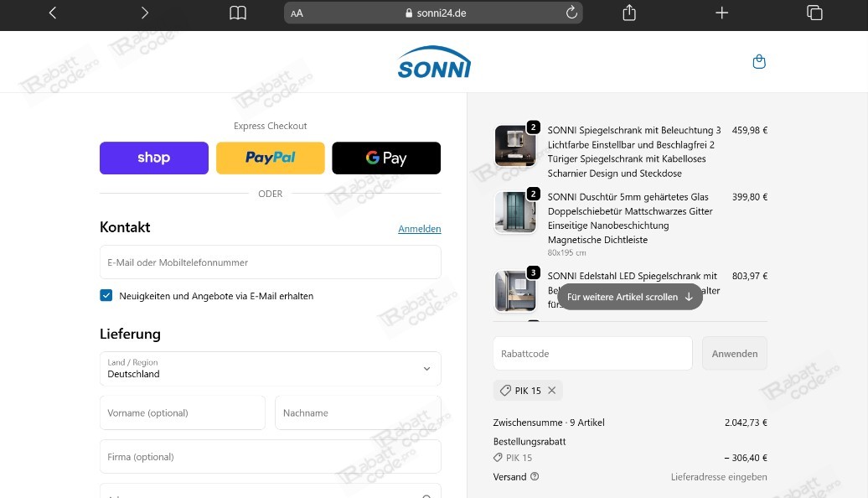Open the Land / Region dropdown
This screenshot has height=498, width=868.
pyautogui.click(x=270, y=369)
